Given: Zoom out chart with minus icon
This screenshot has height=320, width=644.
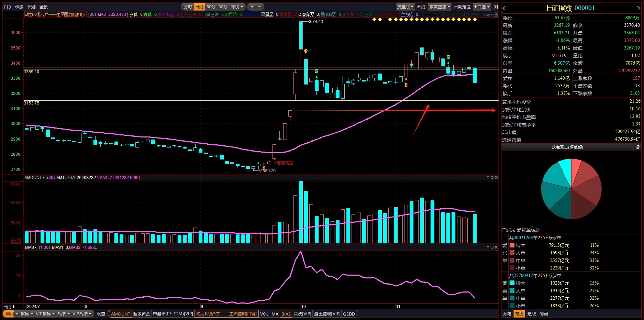Looking at the screenshot, I should (259, 7).
